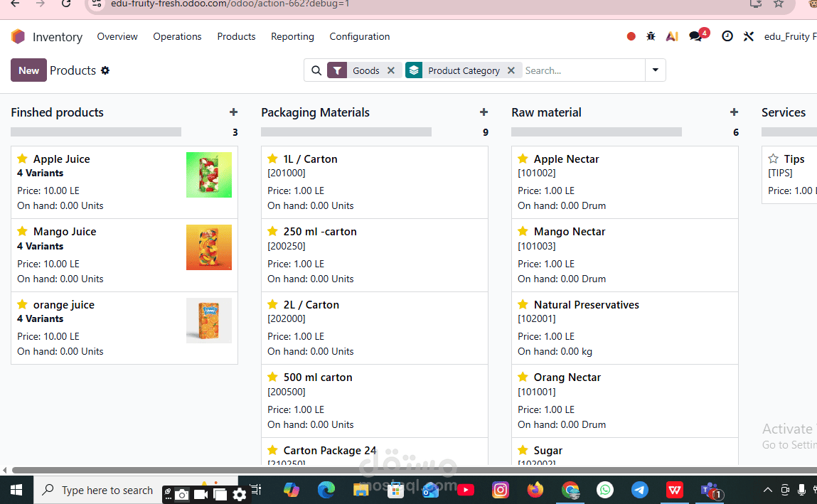Screen dimensions: 817x504
Task: Toggle favorite star on Tips product
Action: coord(773,159)
